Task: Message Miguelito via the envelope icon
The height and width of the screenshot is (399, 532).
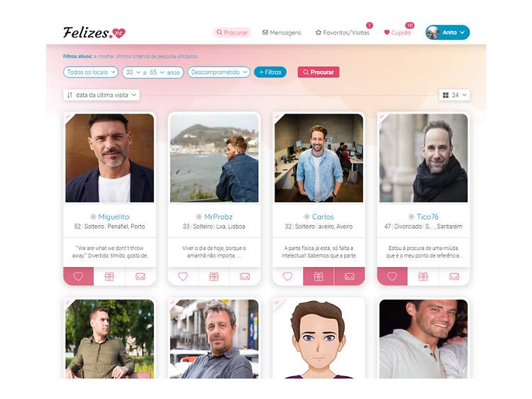Action: pos(140,276)
